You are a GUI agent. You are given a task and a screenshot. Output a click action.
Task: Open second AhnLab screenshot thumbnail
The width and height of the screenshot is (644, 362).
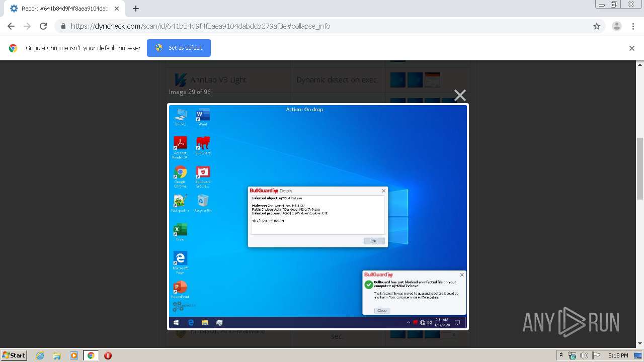[x=415, y=80]
